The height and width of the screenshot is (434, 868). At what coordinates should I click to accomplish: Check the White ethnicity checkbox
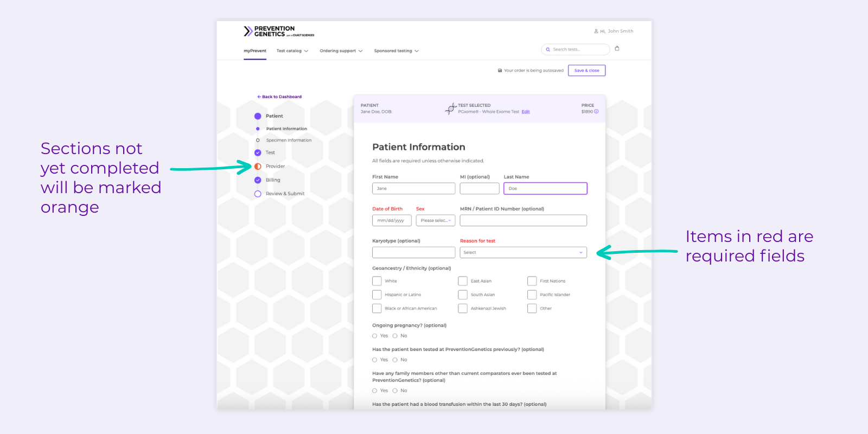pos(377,281)
